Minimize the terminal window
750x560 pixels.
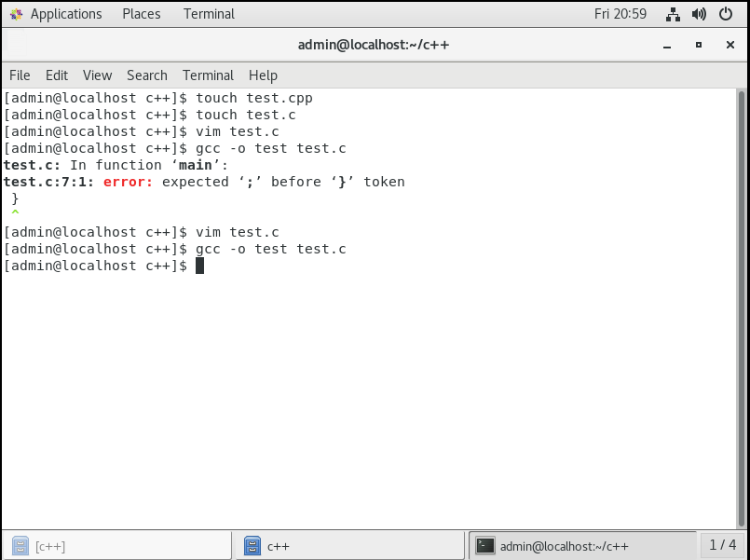coord(667,45)
